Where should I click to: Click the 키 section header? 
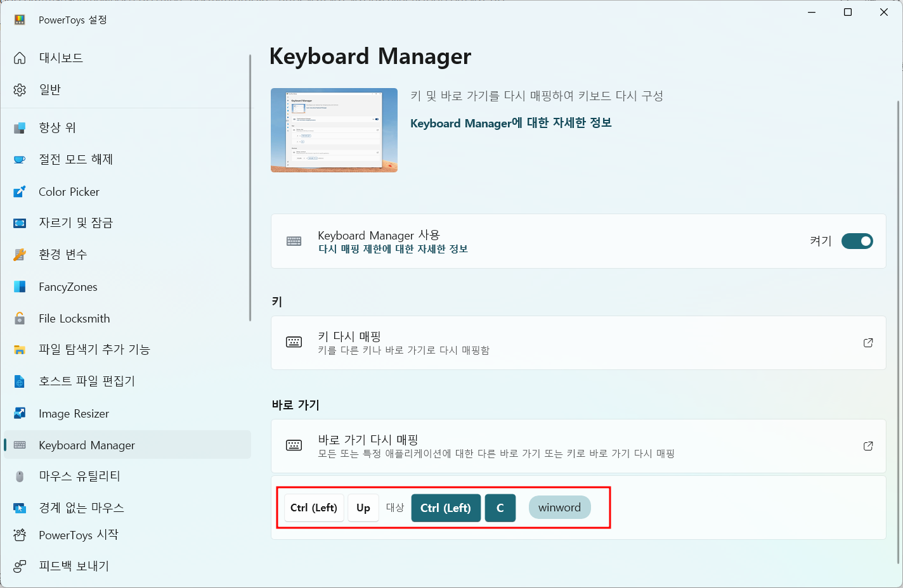coord(277,302)
